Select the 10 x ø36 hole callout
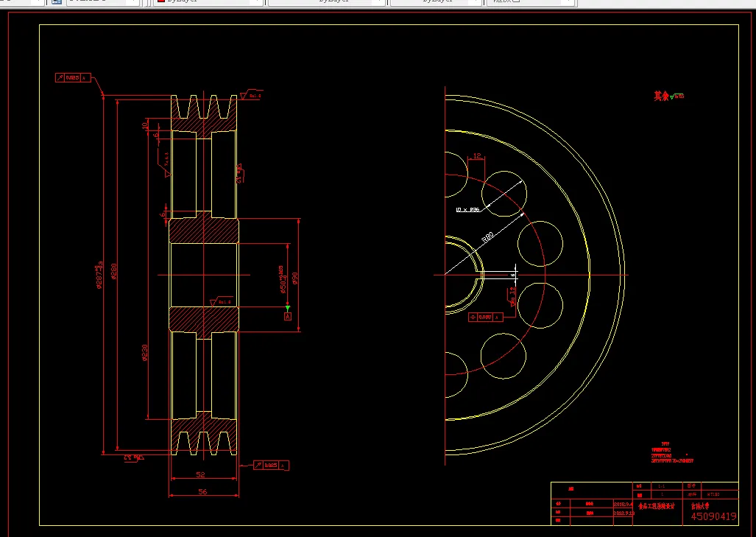Viewport: 756px width, 537px height. coord(467,210)
